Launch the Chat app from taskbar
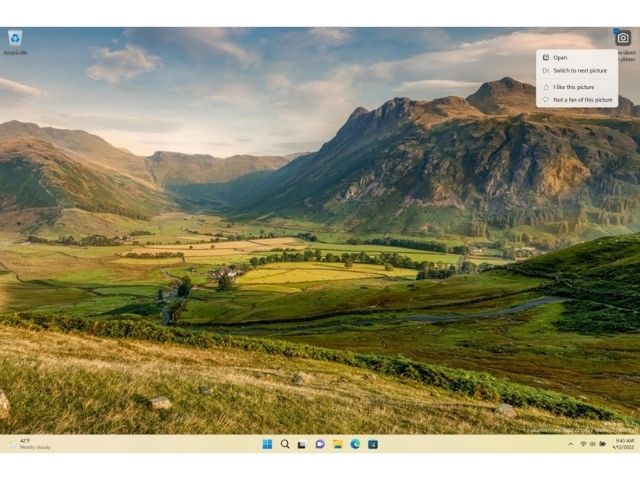Image resolution: width=640 pixels, height=480 pixels. click(320, 444)
